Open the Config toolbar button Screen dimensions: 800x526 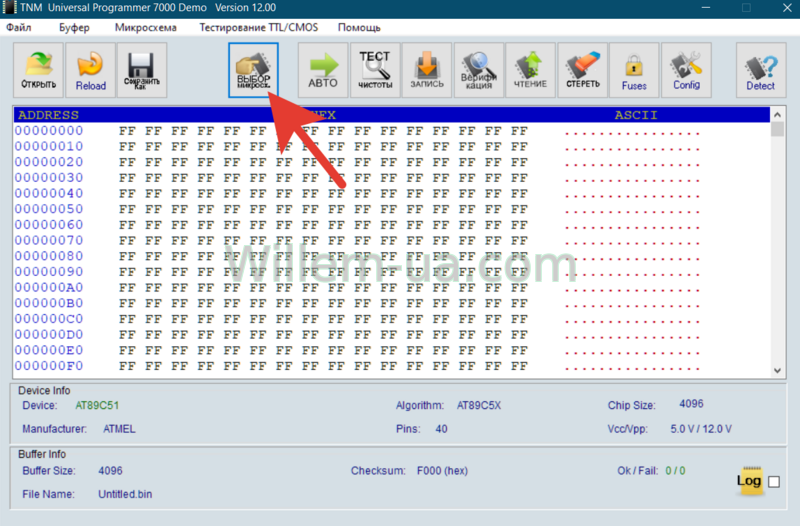[x=686, y=69]
